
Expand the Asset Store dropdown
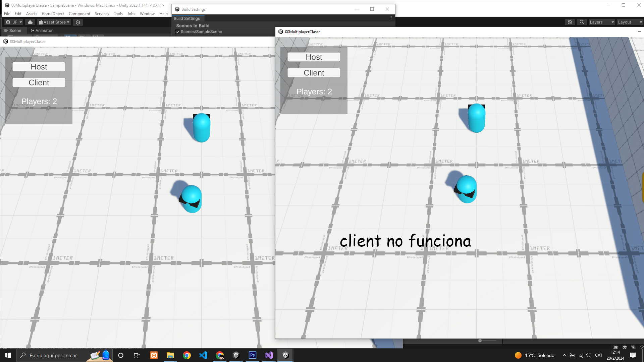pyautogui.click(x=54, y=22)
